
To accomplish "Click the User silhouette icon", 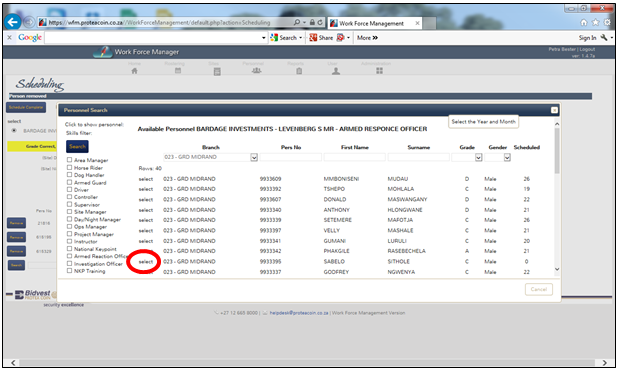I will [336, 71].
